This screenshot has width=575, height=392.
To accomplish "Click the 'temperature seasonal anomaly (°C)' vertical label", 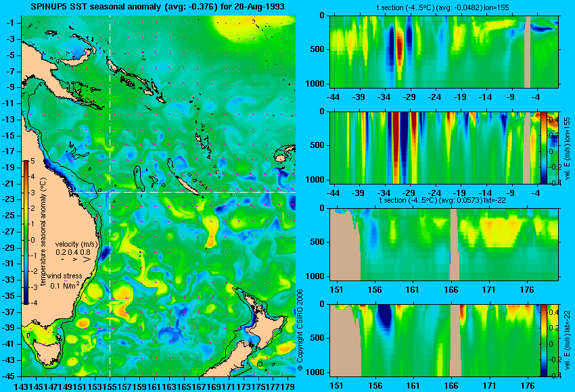I will point(43,232).
